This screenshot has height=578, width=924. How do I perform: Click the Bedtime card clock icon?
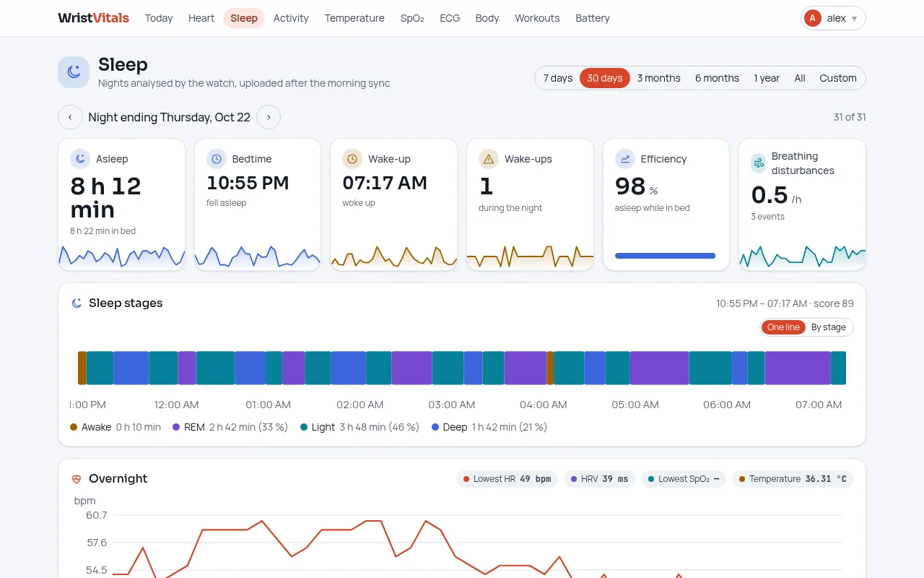(x=217, y=159)
